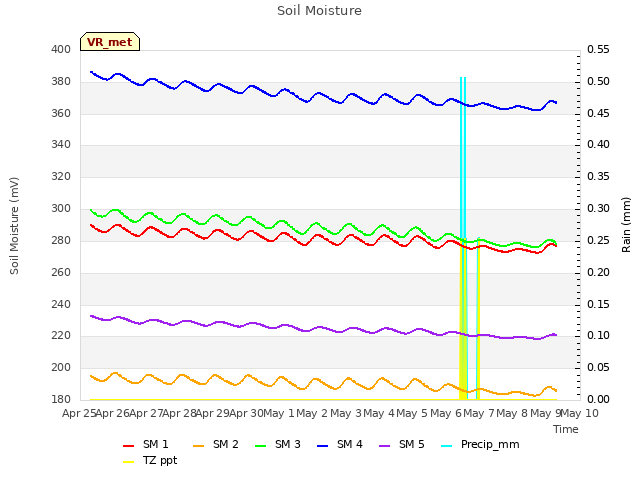Click the purple SM 5 legend swatch
This screenshot has width=640, height=480.
click(385, 446)
